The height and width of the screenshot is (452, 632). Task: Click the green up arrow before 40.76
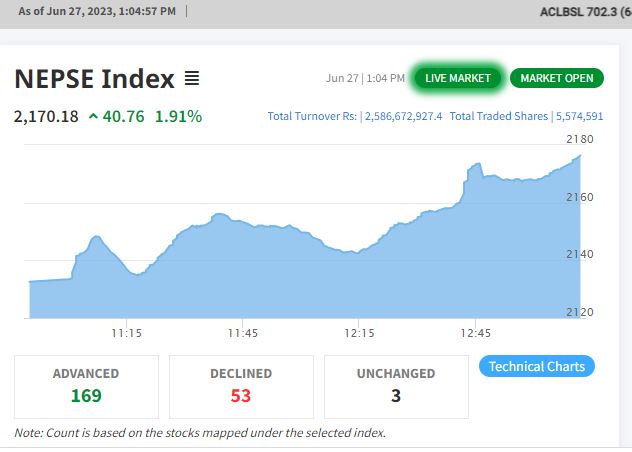tap(94, 116)
